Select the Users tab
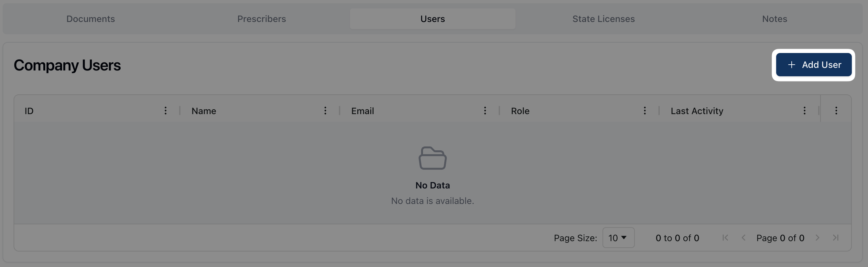 (x=432, y=19)
